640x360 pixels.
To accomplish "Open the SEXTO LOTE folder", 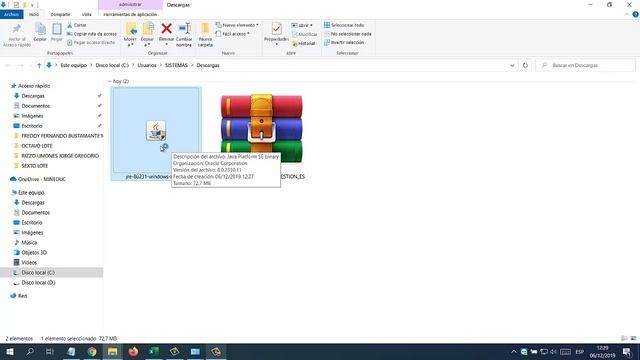I will point(34,166).
